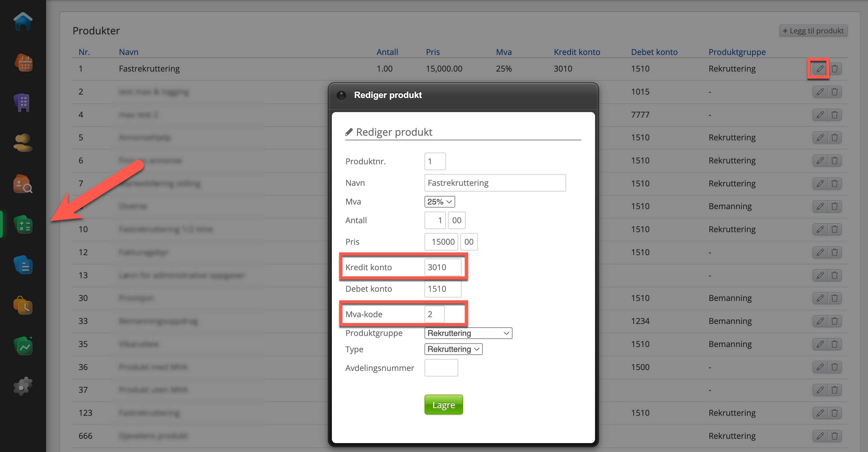Click delete trash icon for product 2
Screen dimensions: 868x452
pos(834,92)
